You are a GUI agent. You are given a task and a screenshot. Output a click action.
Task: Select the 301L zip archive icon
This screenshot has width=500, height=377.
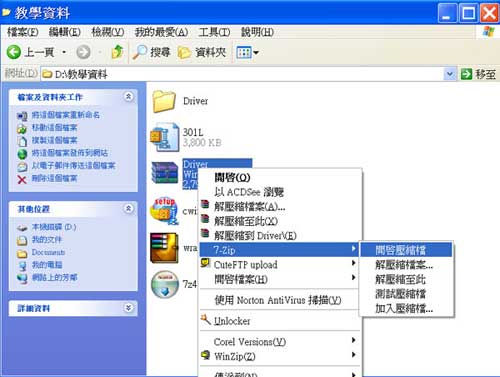pos(164,137)
